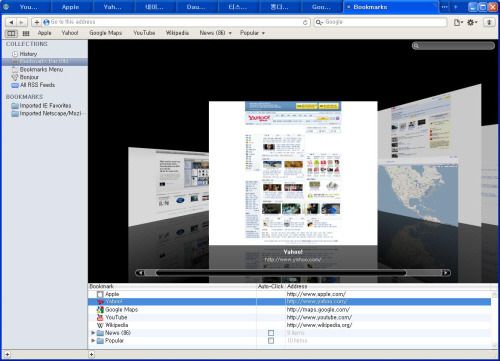Open the History clock icon in Collections
This screenshot has width=500, height=361.
[15, 54]
